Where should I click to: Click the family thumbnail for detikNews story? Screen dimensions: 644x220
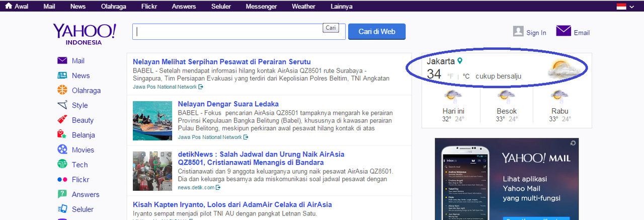(152, 171)
